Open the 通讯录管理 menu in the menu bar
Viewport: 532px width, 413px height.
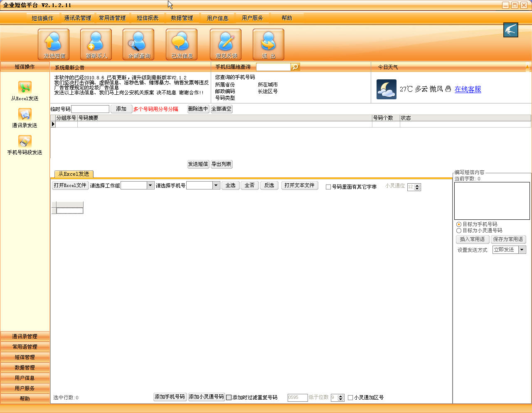click(78, 18)
